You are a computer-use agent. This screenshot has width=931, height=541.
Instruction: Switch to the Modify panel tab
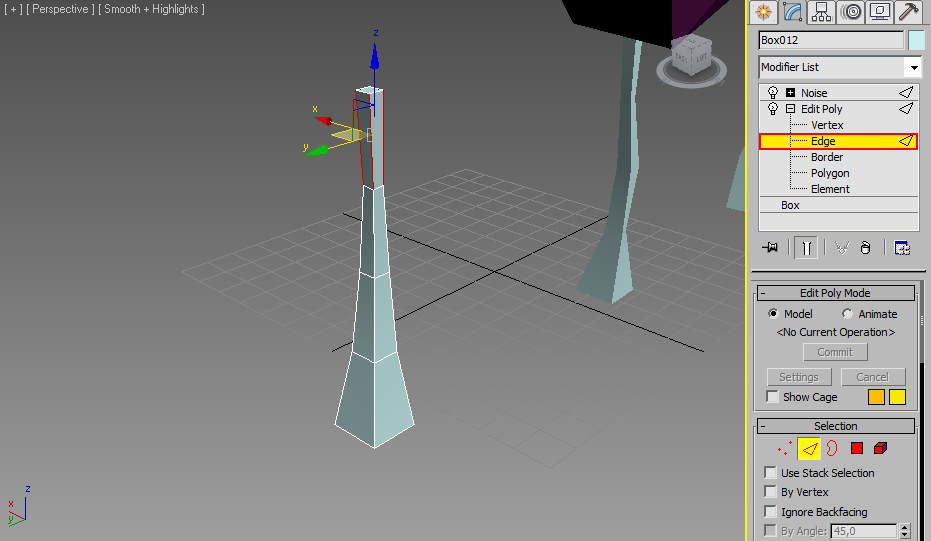(793, 12)
